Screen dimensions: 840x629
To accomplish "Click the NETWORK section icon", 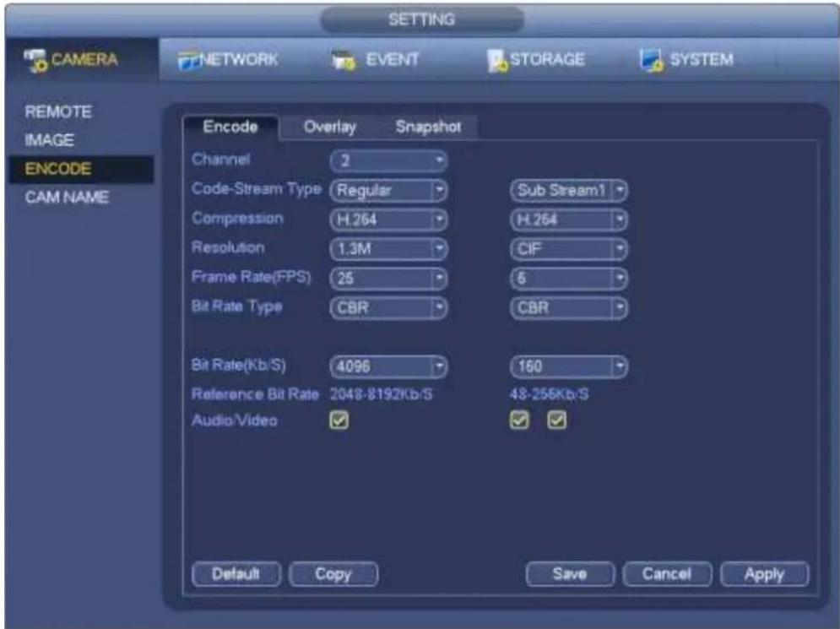I will tap(188, 61).
